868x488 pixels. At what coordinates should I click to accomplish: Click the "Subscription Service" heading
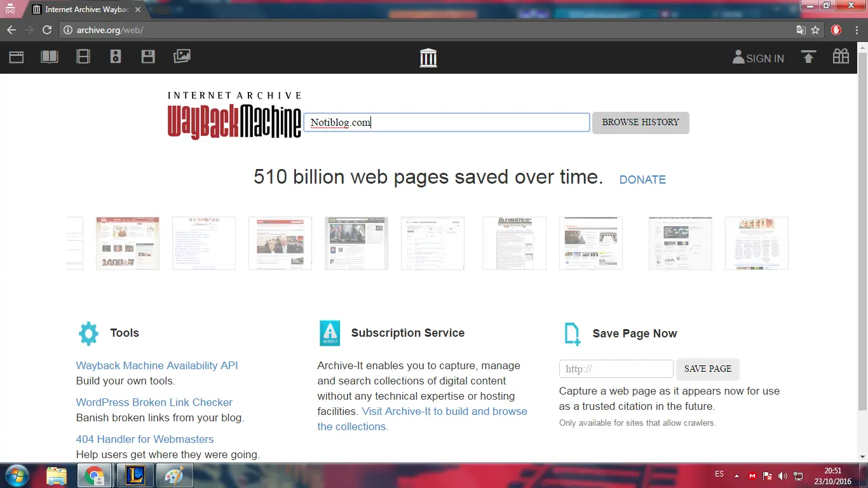pyautogui.click(x=408, y=333)
